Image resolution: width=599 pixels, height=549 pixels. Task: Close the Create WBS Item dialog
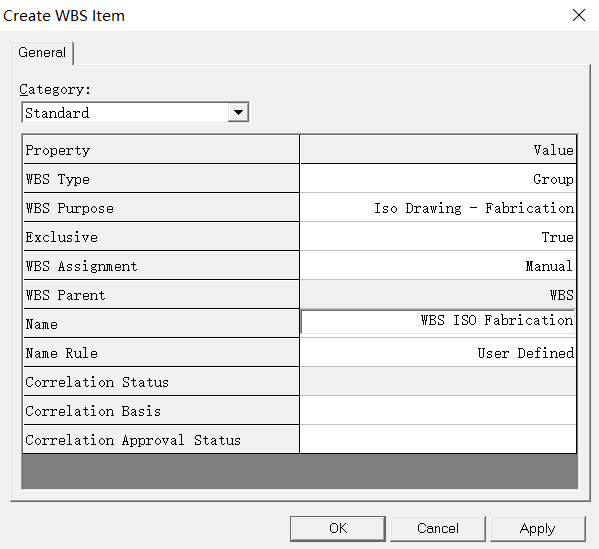579,15
